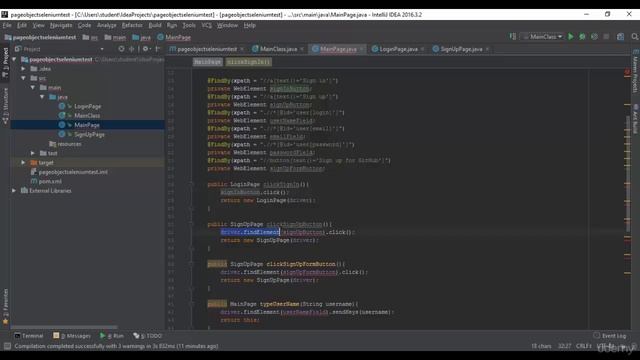Screen dimensions: 640x360
Task: Open the VCS menu
Action: [207, 25]
